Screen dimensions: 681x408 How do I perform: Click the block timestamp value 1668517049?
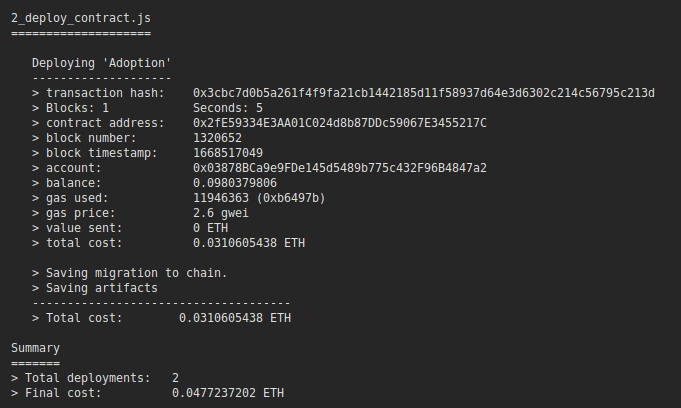click(228, 152)
